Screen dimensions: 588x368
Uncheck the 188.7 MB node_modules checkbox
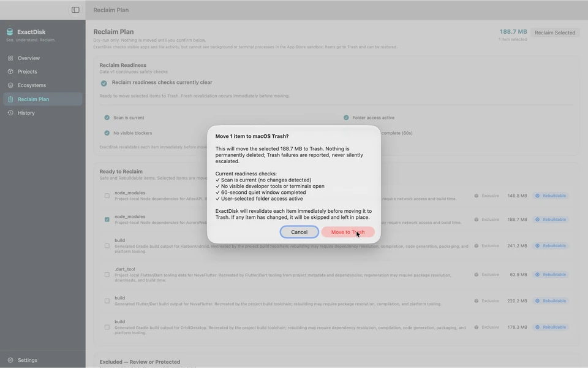point(107,220)
